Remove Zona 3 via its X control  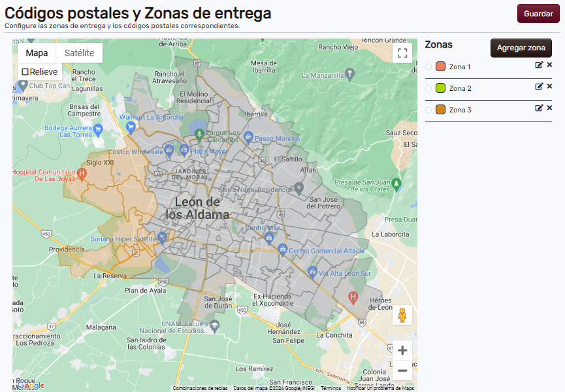549,109
